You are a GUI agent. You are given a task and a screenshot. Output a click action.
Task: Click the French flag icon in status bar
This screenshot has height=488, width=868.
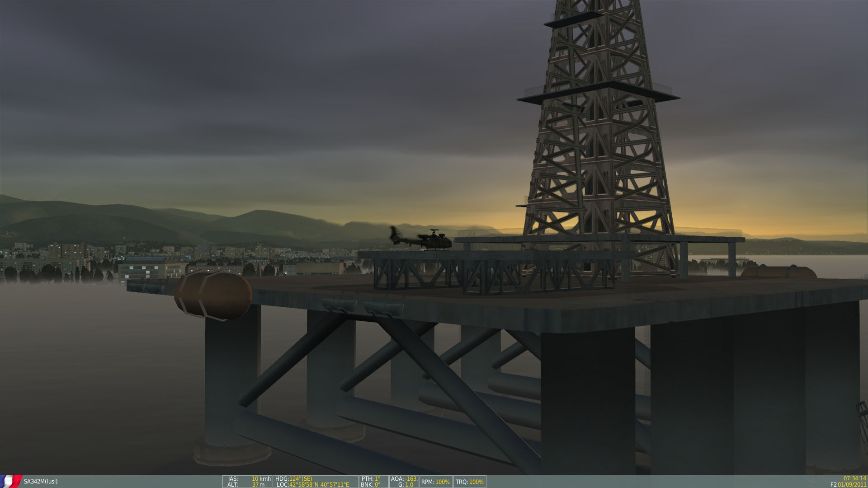click(11, 481)
